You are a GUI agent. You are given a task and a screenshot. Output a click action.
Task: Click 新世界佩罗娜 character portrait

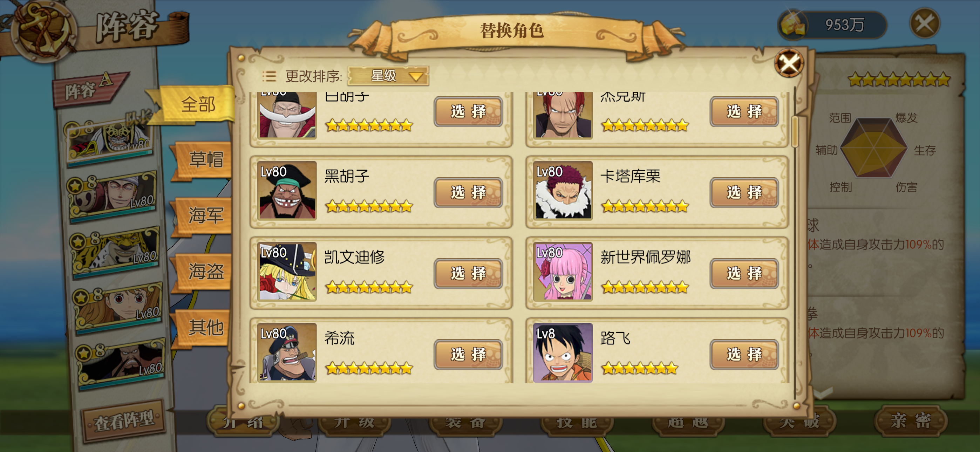click(563, 271)
